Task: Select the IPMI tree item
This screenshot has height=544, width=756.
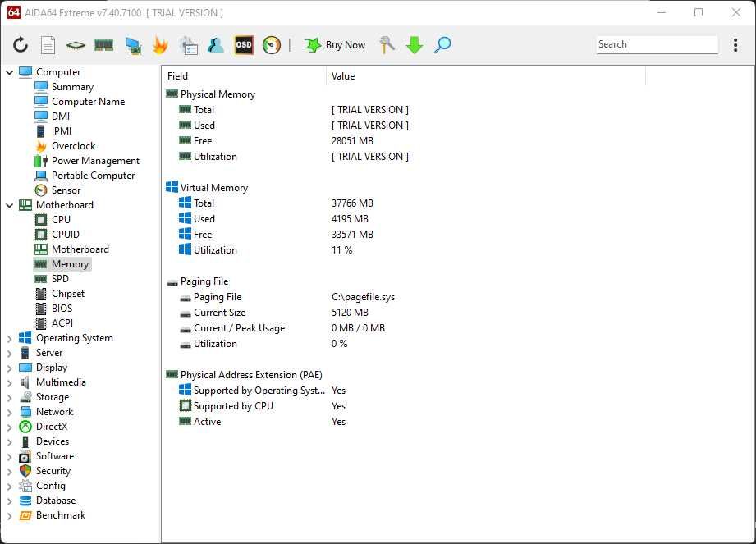Action: (x=62, y=131)
